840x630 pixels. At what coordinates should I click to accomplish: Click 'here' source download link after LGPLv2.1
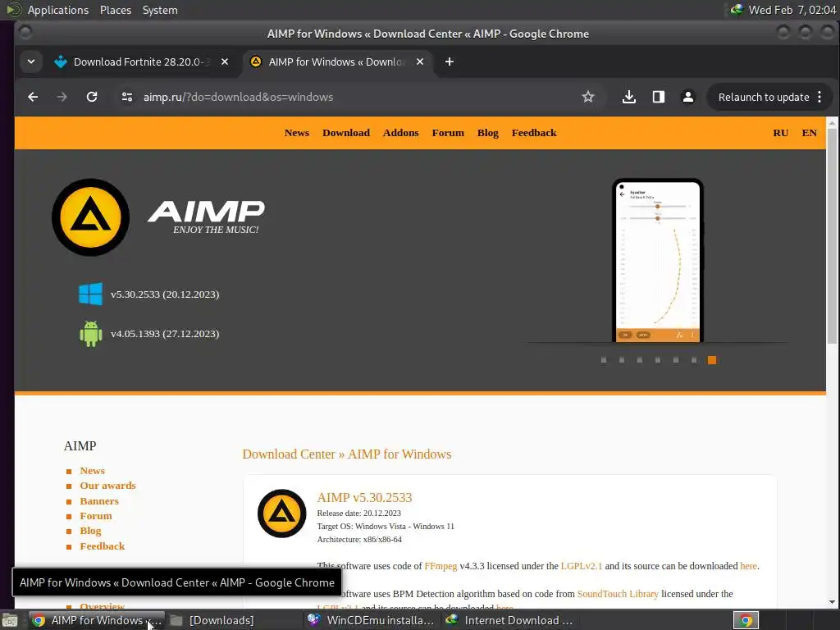[748, 566]
